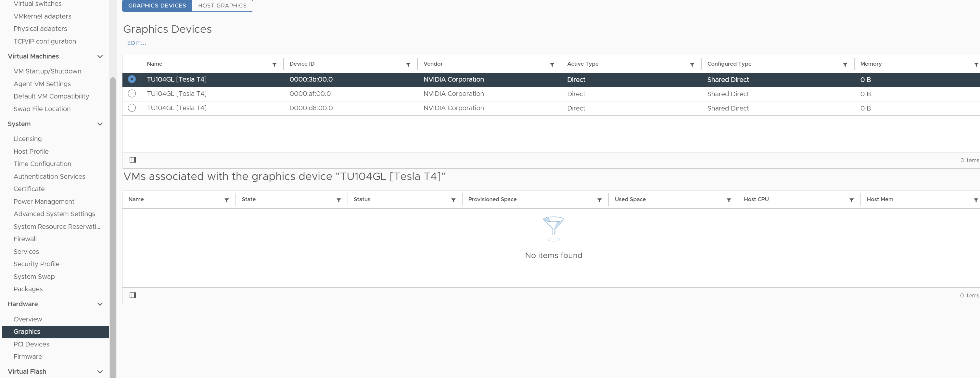The image size is (980, 378).
Task: Select the Tesla T4 device 0000:af:00.0
Action: [132, 93]
